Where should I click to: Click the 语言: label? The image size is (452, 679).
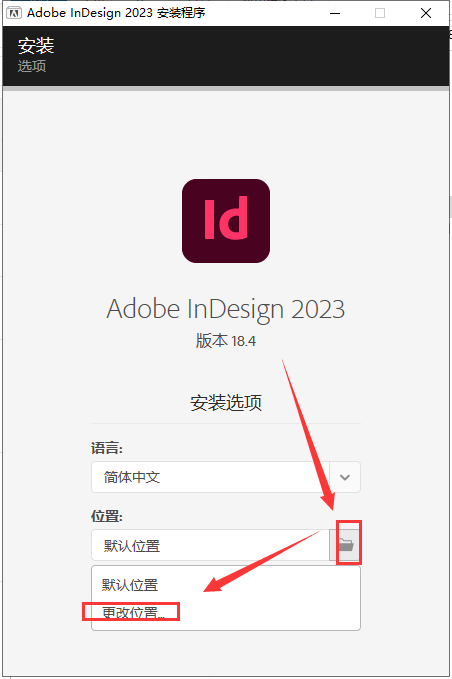point(107,448)
